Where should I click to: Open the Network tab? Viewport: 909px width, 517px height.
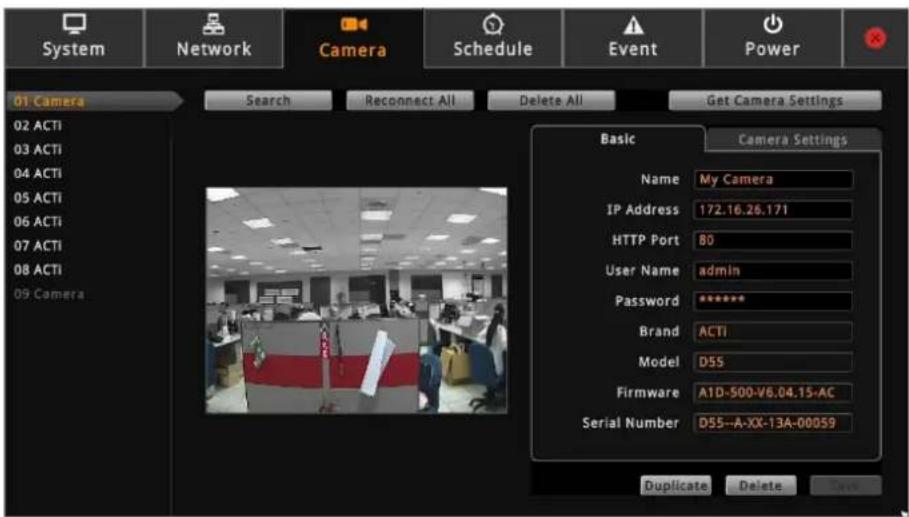point(214,38)
